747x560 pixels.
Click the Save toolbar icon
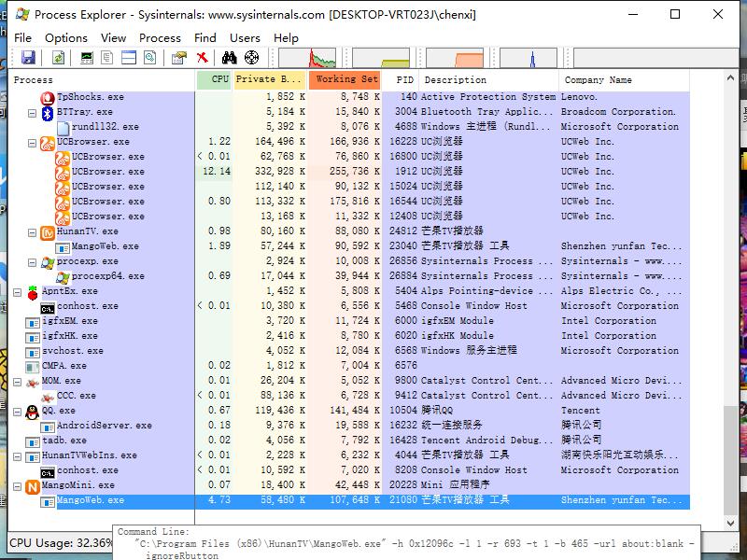28,58
